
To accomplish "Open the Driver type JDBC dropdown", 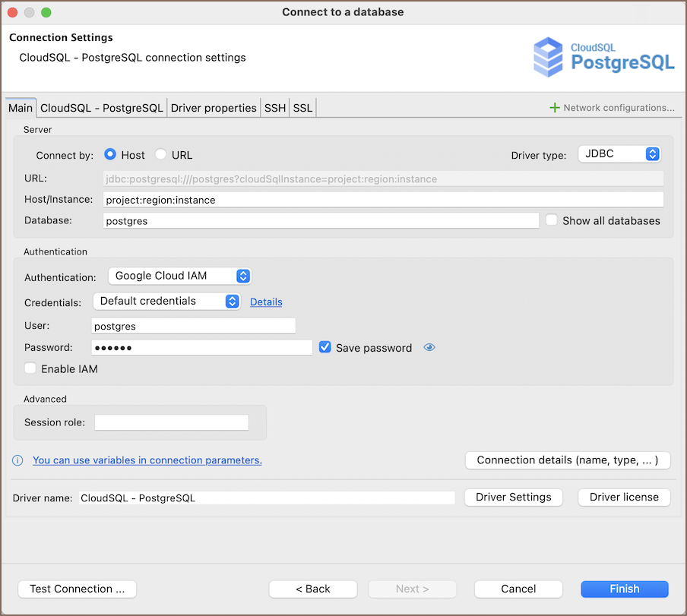I will (x=619, y=154).
